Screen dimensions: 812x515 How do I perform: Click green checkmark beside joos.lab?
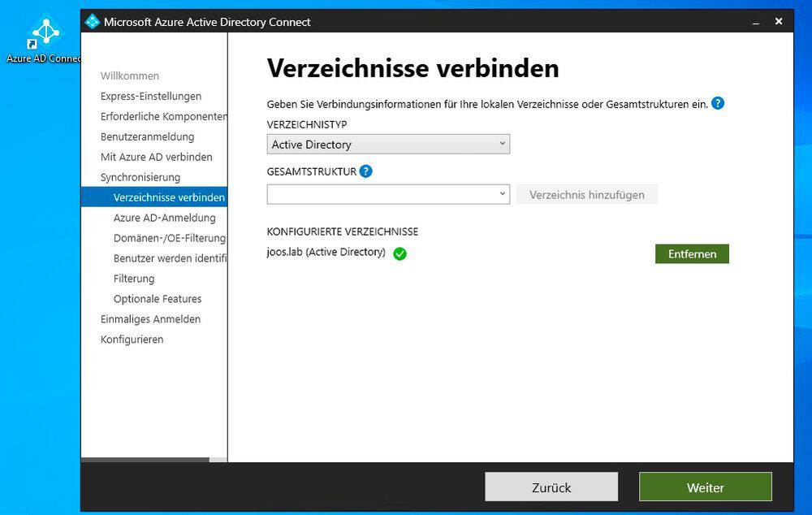[x=400, y=253]
